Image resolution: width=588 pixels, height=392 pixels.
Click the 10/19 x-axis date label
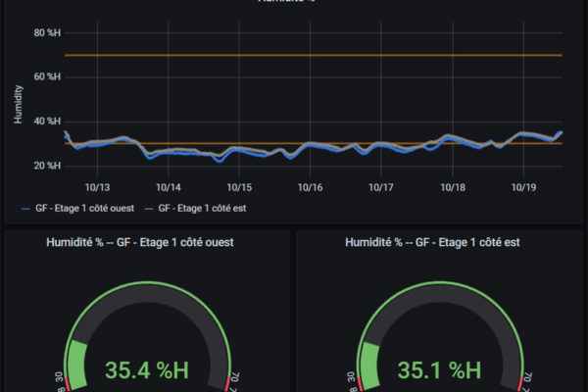coord(524,187)
